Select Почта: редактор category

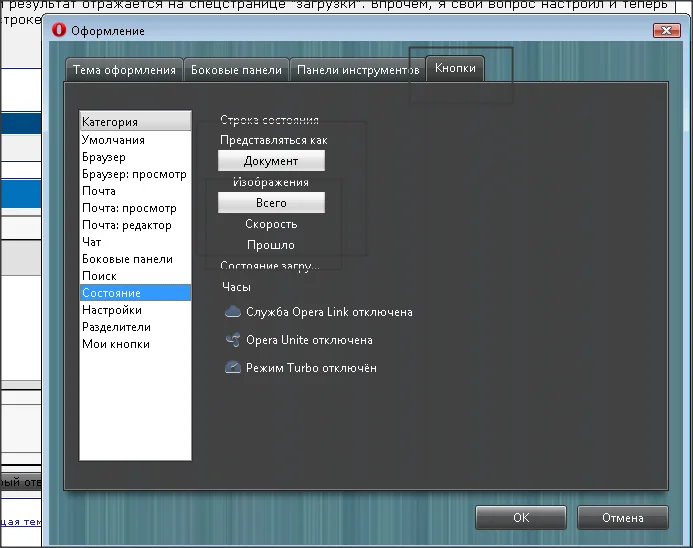(135, 225)
